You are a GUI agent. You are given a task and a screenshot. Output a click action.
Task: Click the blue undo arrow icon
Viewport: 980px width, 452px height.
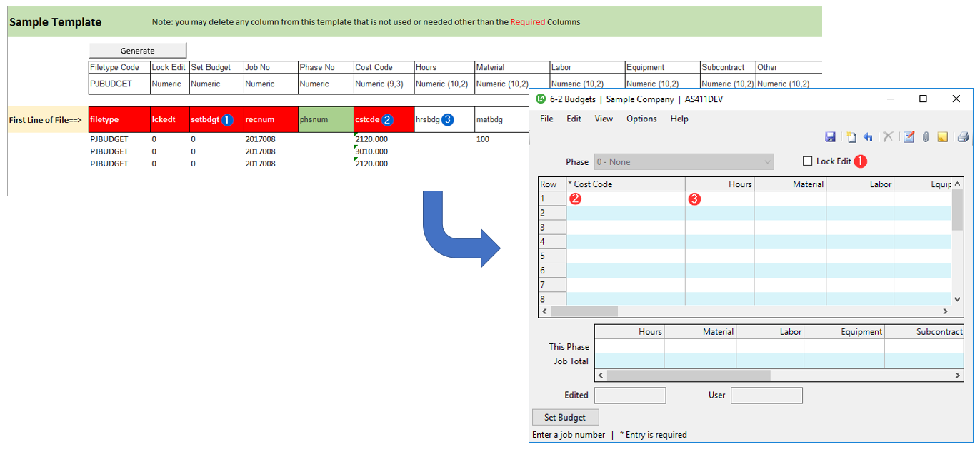coord(868,137)
